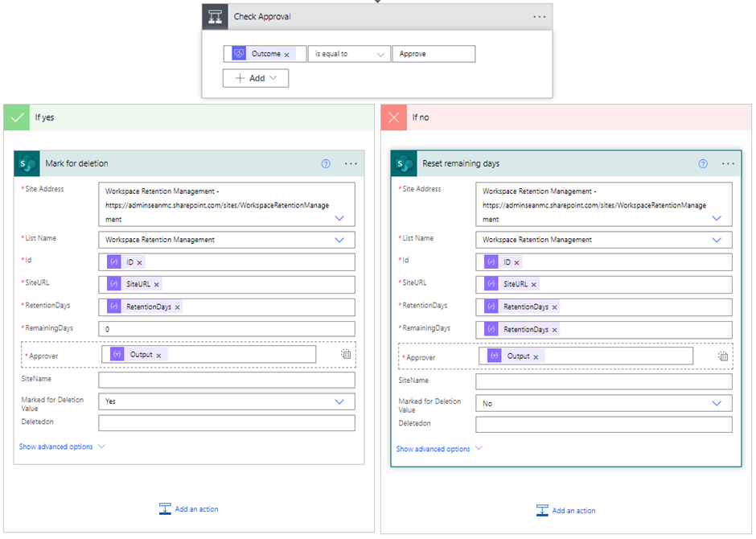
Task: Expand Site Address dropdown in Mark for deletion
Action: (339, 218)
